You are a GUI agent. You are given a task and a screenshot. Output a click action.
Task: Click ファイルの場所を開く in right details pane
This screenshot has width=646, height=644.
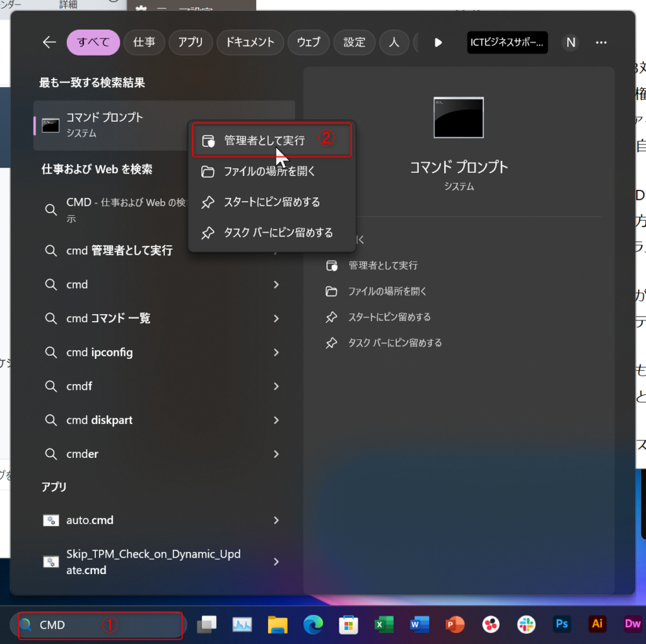(x=387, y=291)
